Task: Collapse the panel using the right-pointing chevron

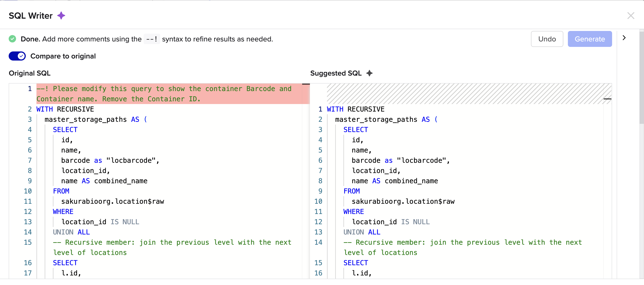Action: 624,38
